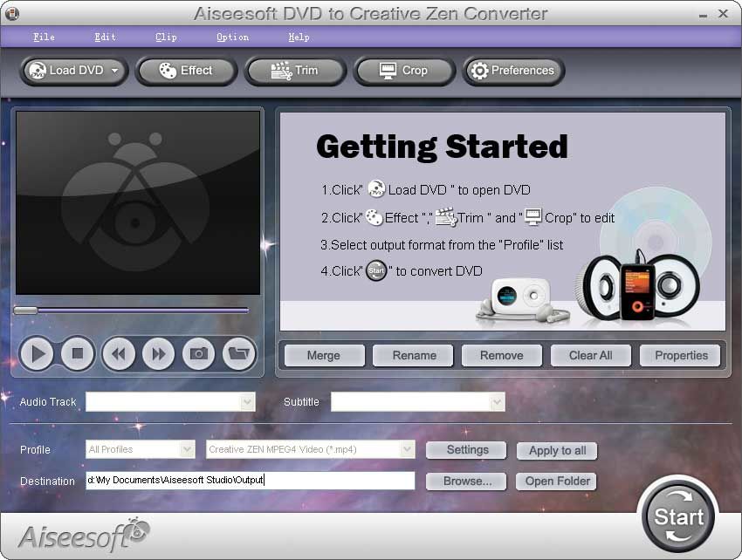Rewind the preview video
Viewport: 742px width, 560px height.
(x=119, y=353)
